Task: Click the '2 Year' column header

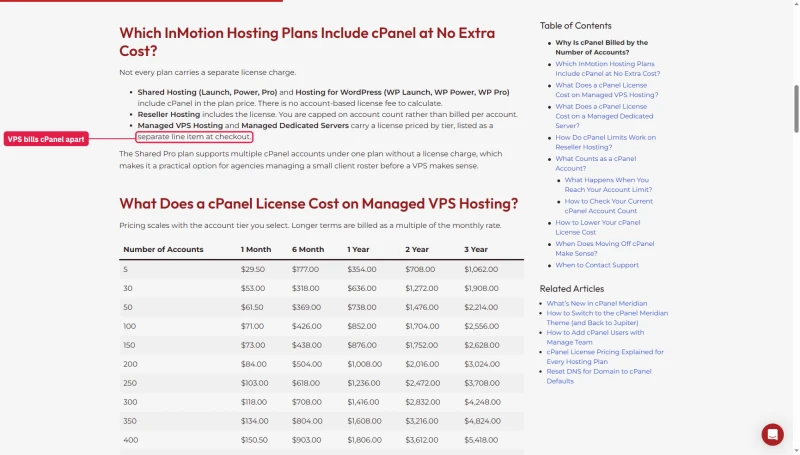Action: click(417, 249)
